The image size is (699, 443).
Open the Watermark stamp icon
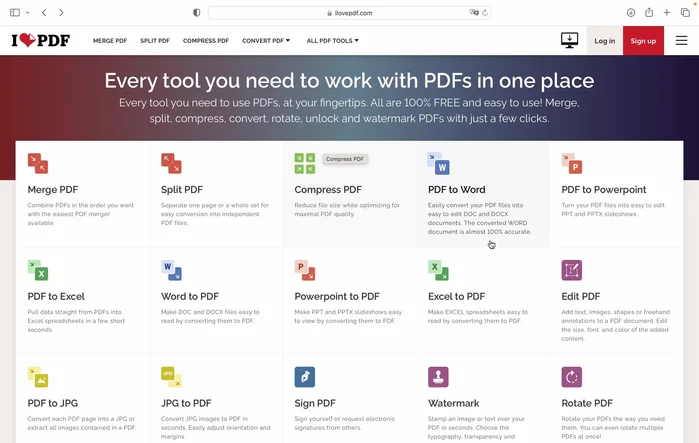click(439, 377)
